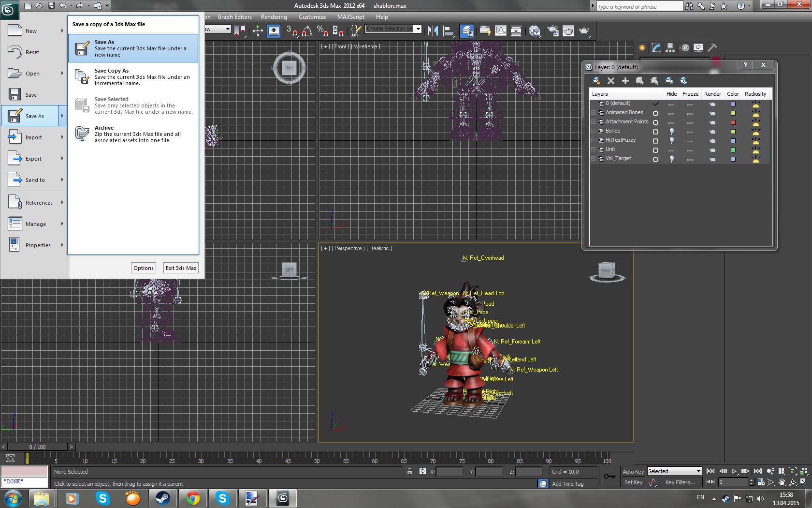Expand the Open submenu arrow

pos(62,74)
